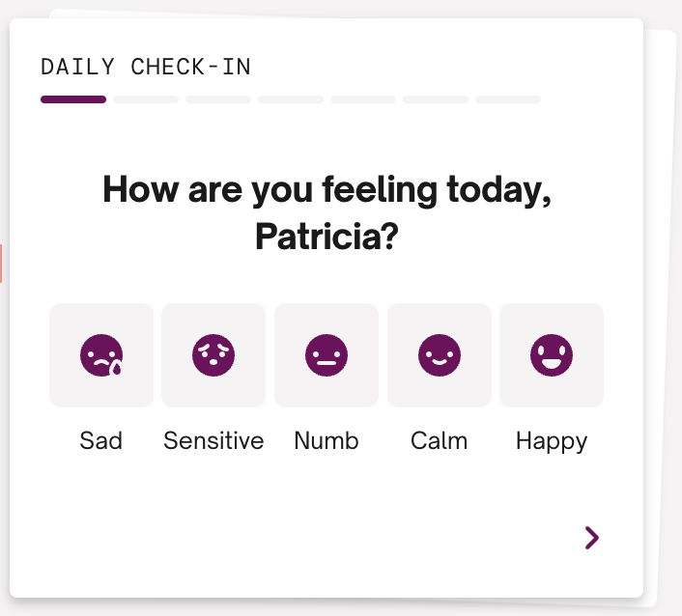
Task: Select the Sad crying face icon
Action: coord(101,355)
